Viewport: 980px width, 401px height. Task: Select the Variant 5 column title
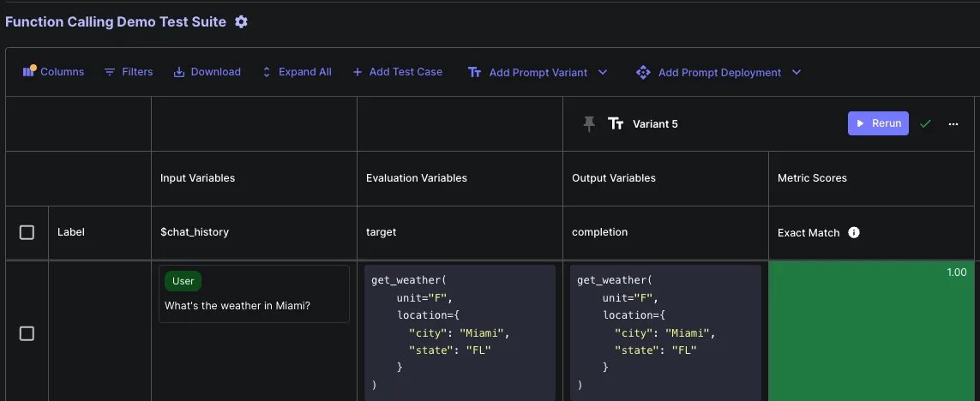(655, 123)
